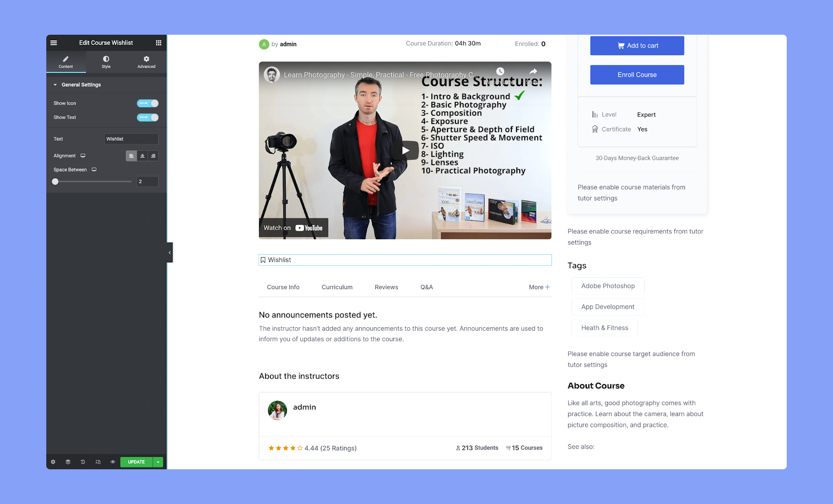Click the Space Between value field

coord(148,181)
